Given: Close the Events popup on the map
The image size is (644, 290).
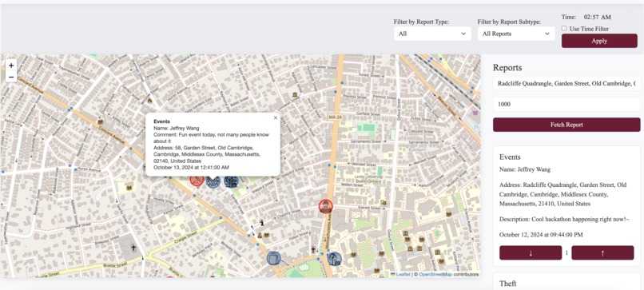Looking at the screenshot, I should coord(276,118).
